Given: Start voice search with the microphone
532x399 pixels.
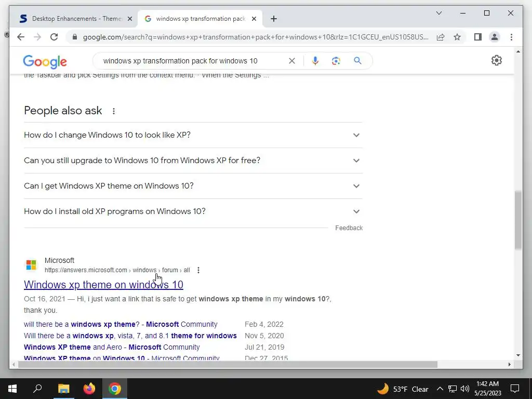Looking at the screenshot, I should tap(315, 61).
